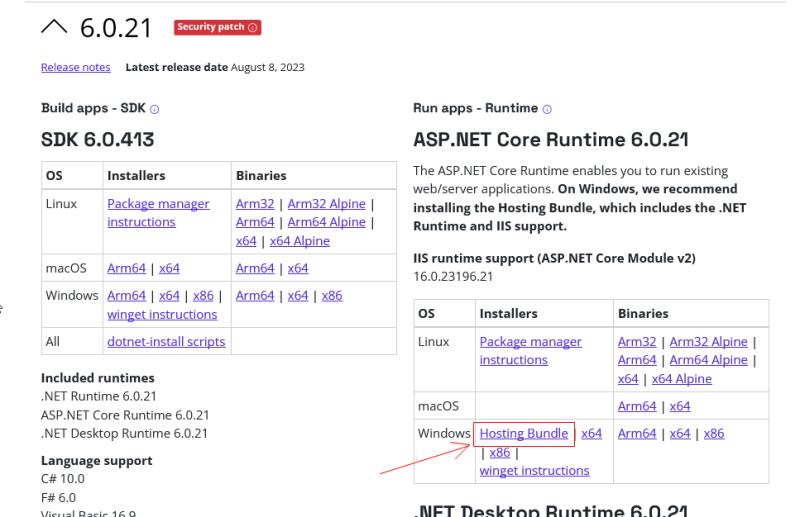Download SDK Windows x64 binary
This screenshot has height=517, width=800.
click(298, 296)
